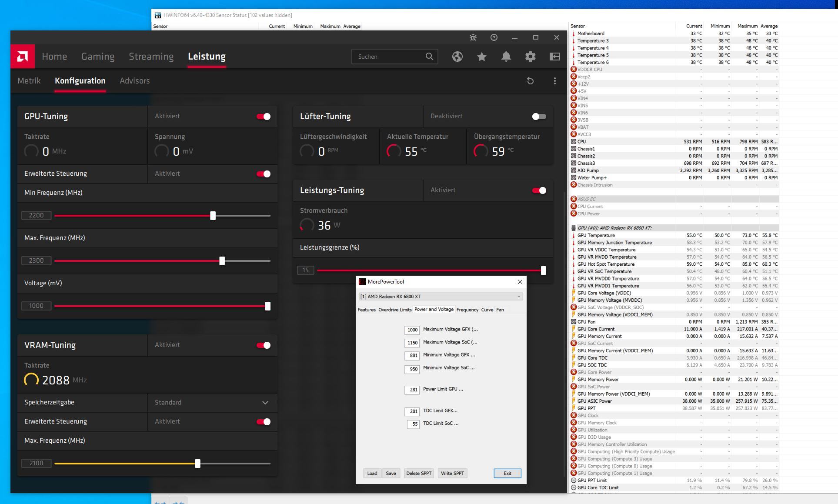Viewport: 838px width, 504px height.
Task: Close the MorePowerTool window
Action: point(520,282)
